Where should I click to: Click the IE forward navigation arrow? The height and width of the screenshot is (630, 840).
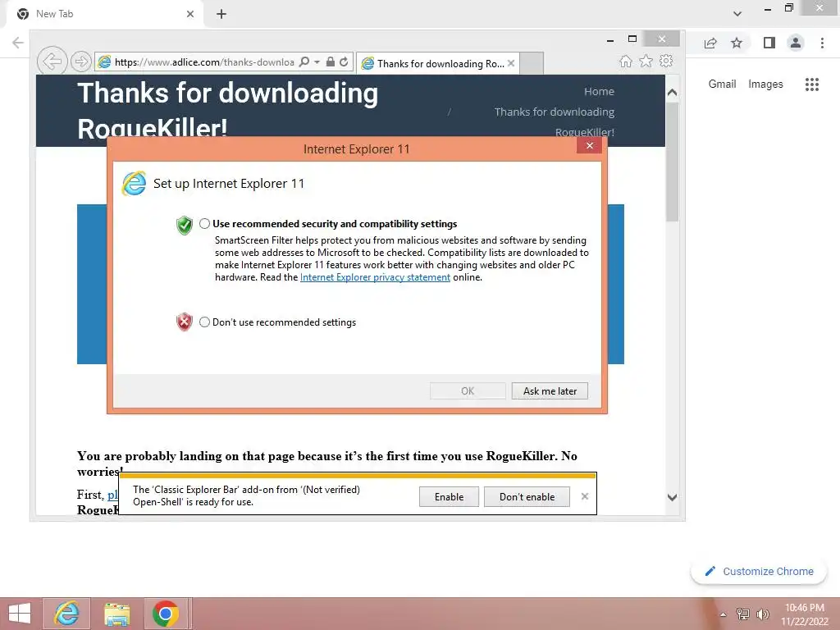81,62
